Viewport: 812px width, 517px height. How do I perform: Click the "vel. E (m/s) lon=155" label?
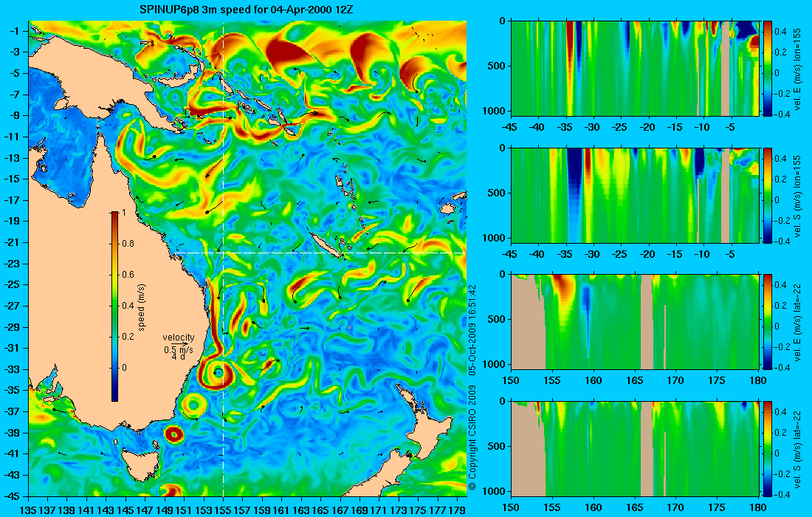tap(797, 69)
